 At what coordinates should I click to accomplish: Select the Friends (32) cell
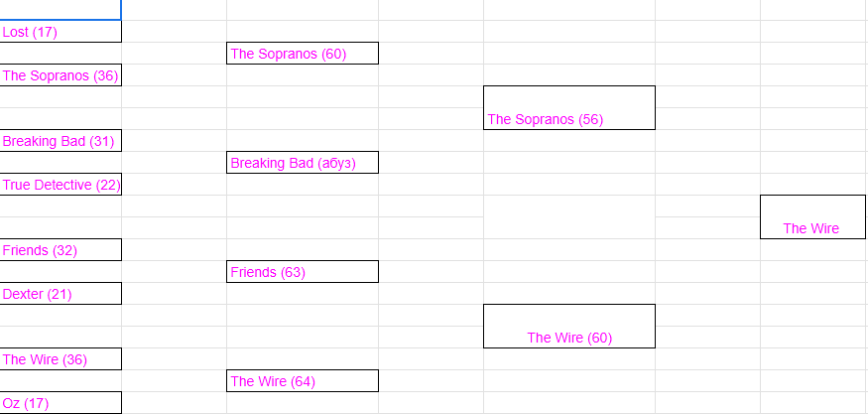tap(61, 250)
